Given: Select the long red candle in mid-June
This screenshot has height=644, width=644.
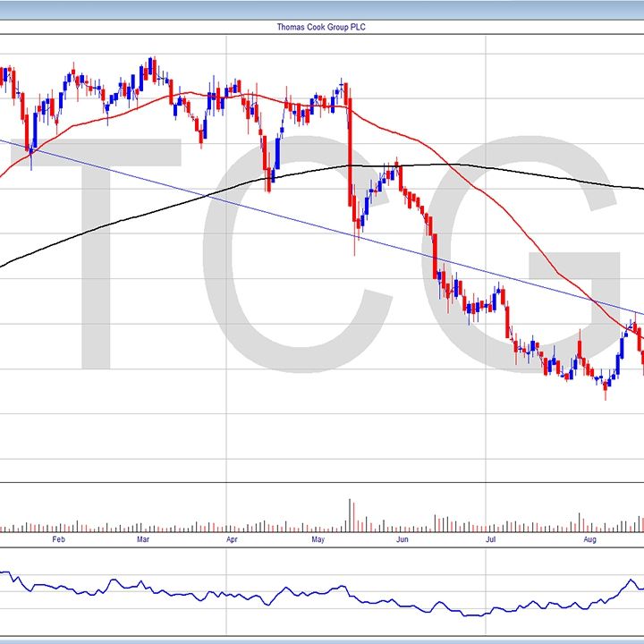Looking at the screenshot, I should click(436, 255).
